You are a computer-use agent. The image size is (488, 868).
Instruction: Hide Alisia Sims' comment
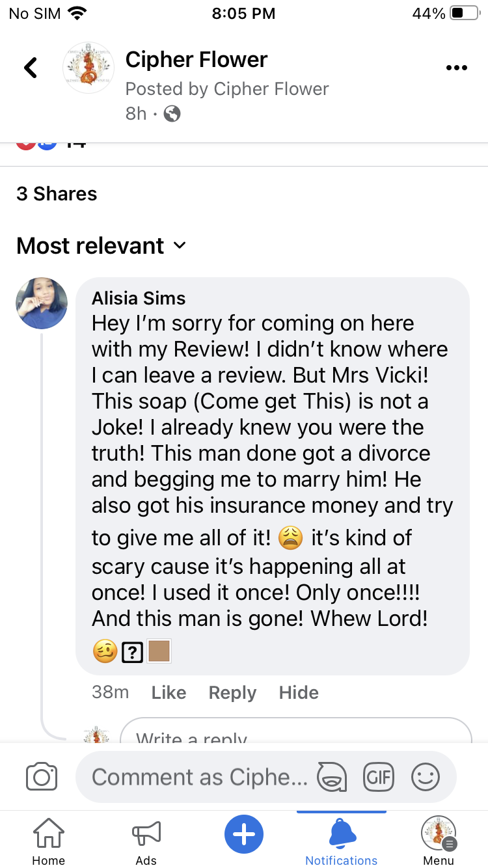(x=299, y=692)
